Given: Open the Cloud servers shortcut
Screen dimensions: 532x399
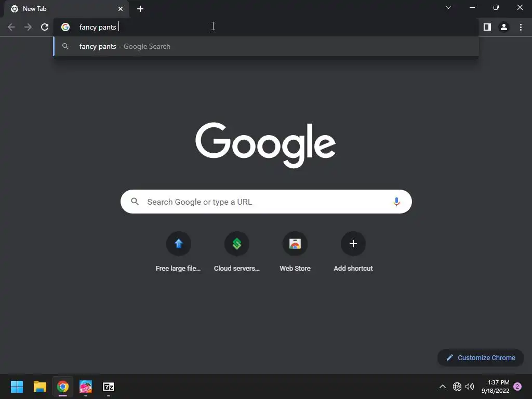Looking at the screenshot, I should click(237, 252).
